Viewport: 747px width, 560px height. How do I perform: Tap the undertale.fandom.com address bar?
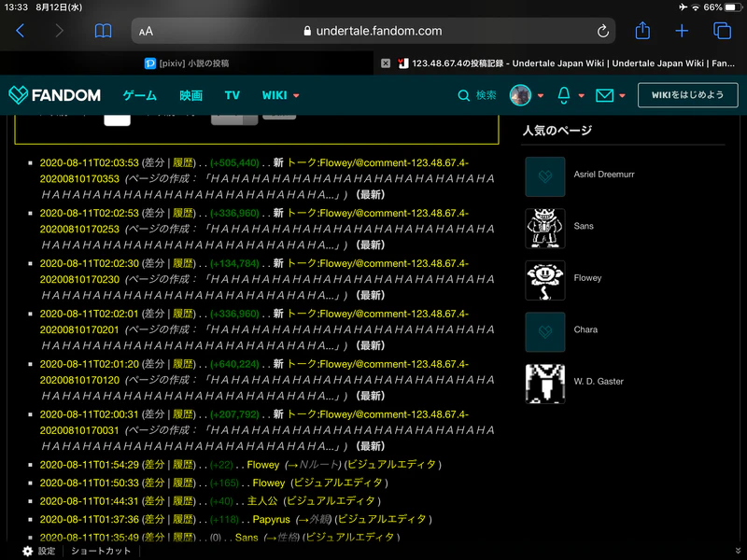373,31
